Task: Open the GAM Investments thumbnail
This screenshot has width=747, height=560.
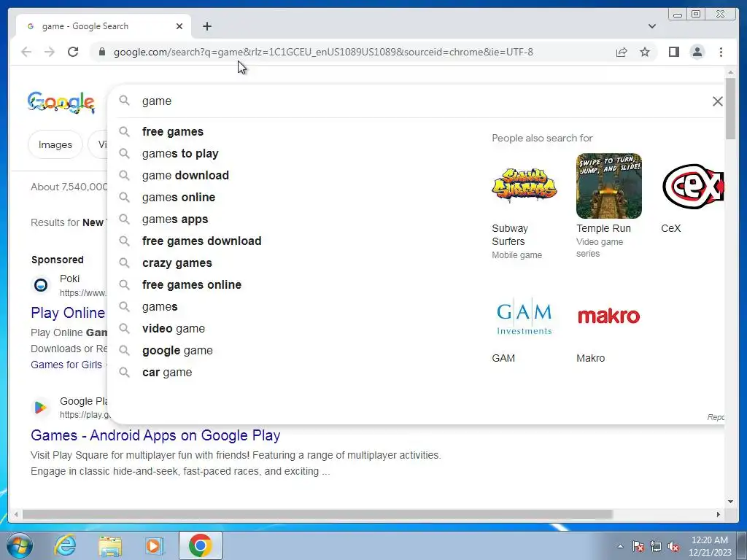Action: (524, 316)
